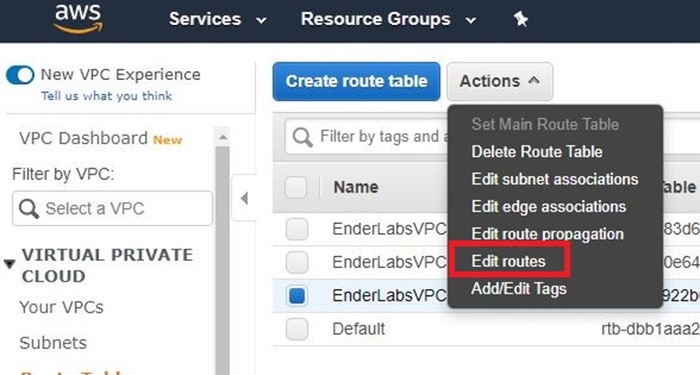
Task: Click the search magnifier in filter bar
Action: (x=302, y=137)
